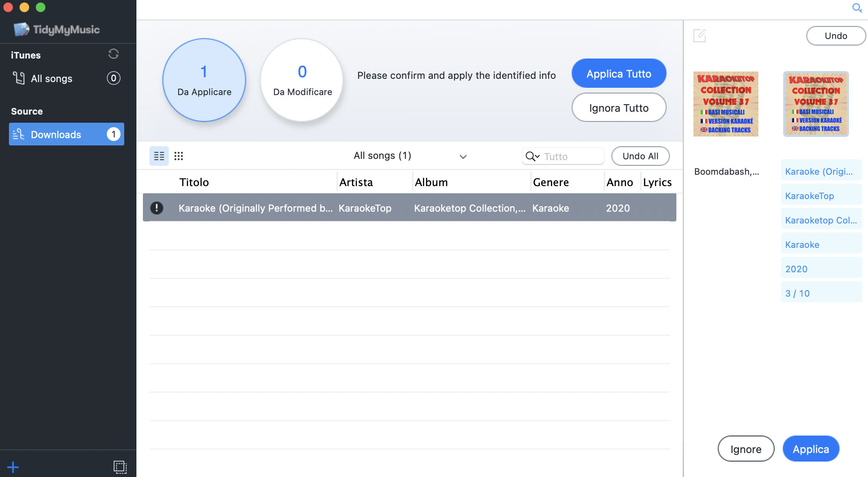Click Ignora Tutto button
868x477 pixels.
click(619, 108)
